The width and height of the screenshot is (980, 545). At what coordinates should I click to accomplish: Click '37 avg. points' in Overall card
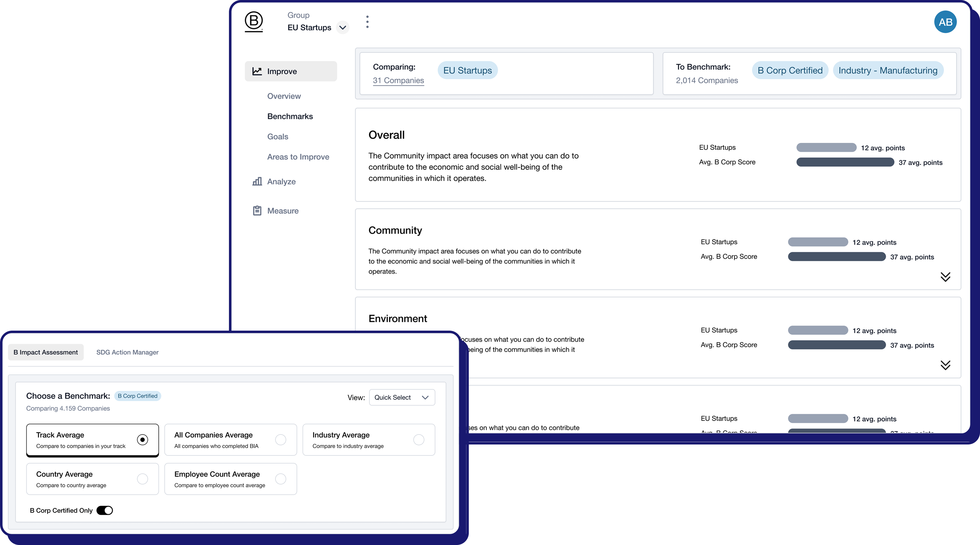(x=920, y=162)
